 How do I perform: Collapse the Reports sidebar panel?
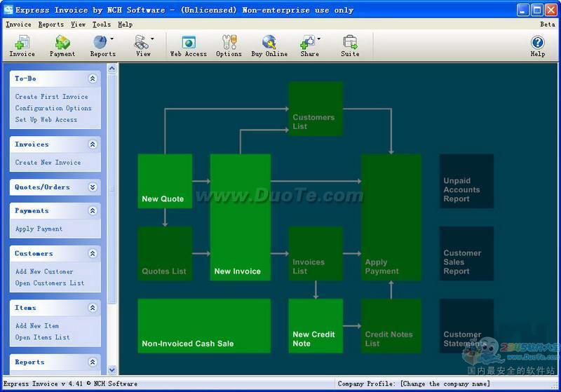pyautogui.click(x=93, y=362)
